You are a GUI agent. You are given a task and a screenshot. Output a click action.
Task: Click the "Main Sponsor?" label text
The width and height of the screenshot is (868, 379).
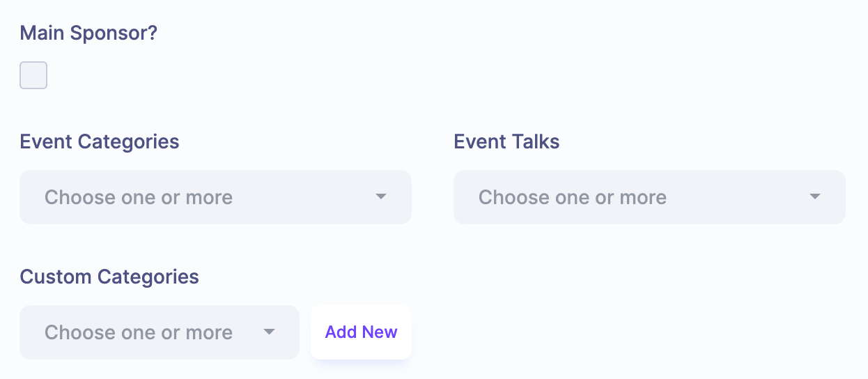[88, 33]
